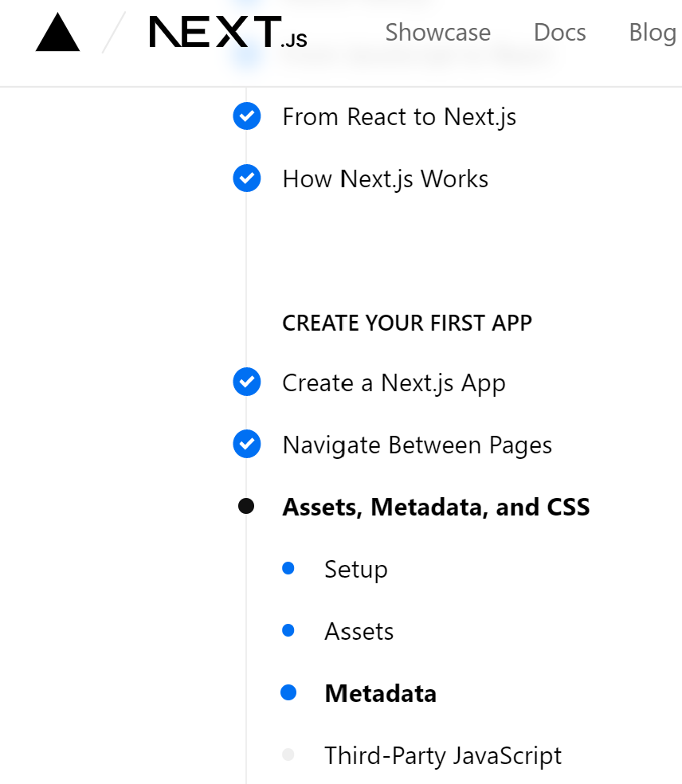The height and width of the screenshot is (784, 682).
Task: Select the Create a Next.js App lesson
Action: pyautogui.click(x=394, y=383)
